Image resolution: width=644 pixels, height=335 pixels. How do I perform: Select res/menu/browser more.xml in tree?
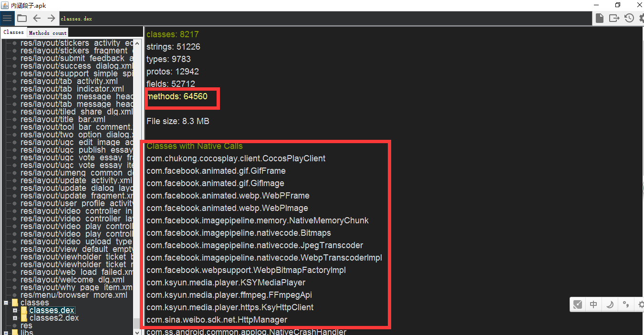point(73,295)
